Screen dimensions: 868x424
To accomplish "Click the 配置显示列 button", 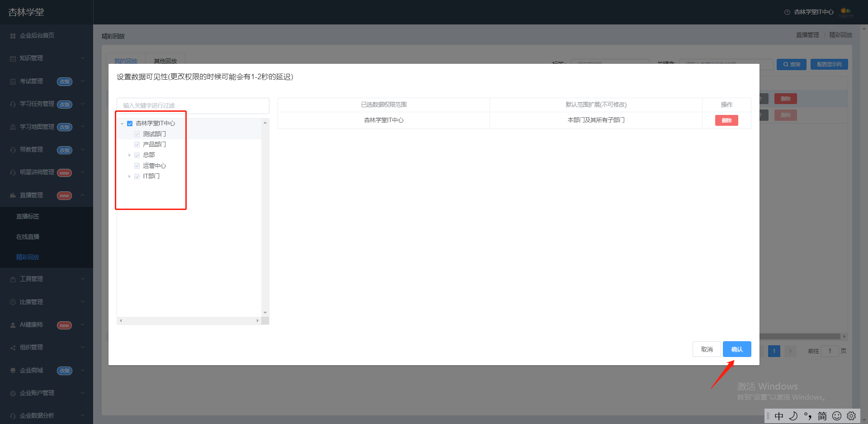I will [829, 64].
